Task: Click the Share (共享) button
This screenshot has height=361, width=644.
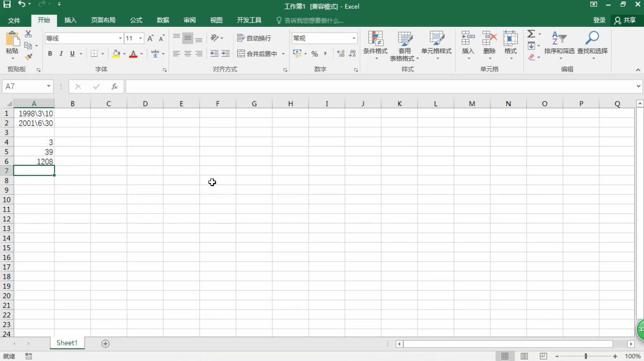Action: coord(625,20)
